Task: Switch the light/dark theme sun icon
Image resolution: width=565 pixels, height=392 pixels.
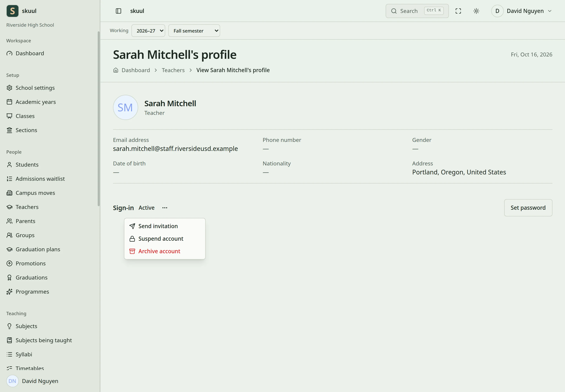Action: (476, 11)
